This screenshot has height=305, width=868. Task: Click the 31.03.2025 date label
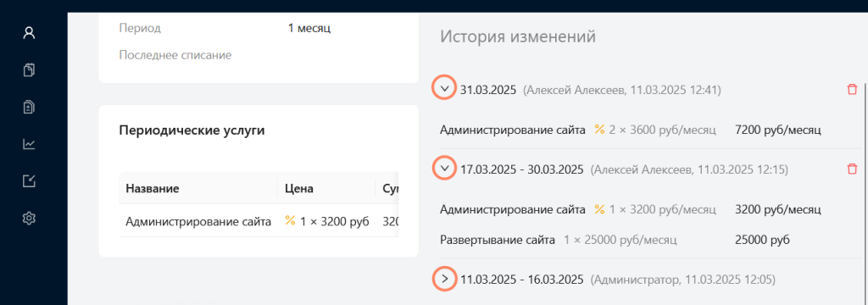click(488, 90)
